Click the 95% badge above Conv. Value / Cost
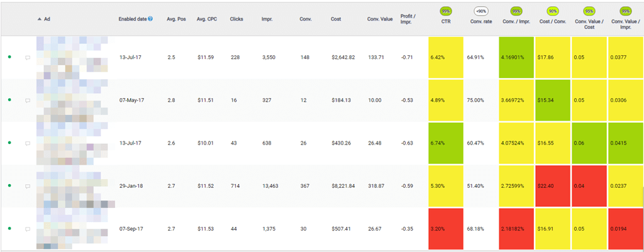 pos(589,11)
